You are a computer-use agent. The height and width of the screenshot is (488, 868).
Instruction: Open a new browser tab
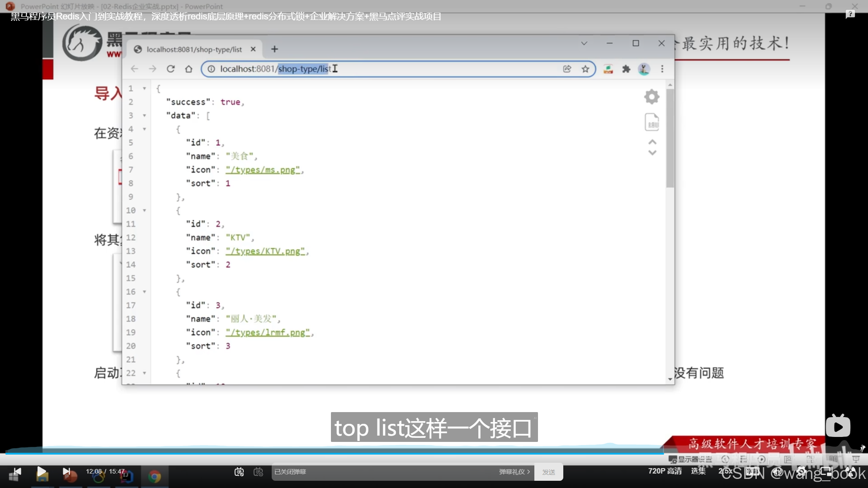tap(274, 49)
